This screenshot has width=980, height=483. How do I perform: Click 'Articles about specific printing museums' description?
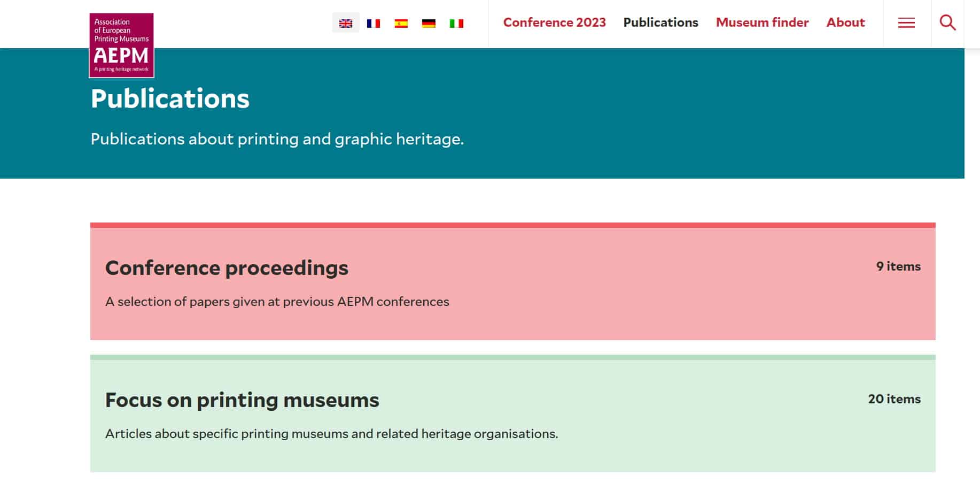coord(331,434)
